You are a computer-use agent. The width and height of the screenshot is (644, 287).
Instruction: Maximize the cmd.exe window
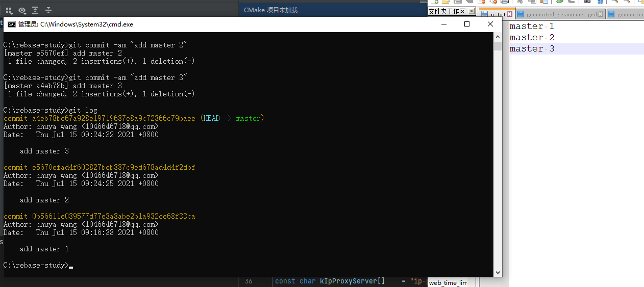[467, 24]
